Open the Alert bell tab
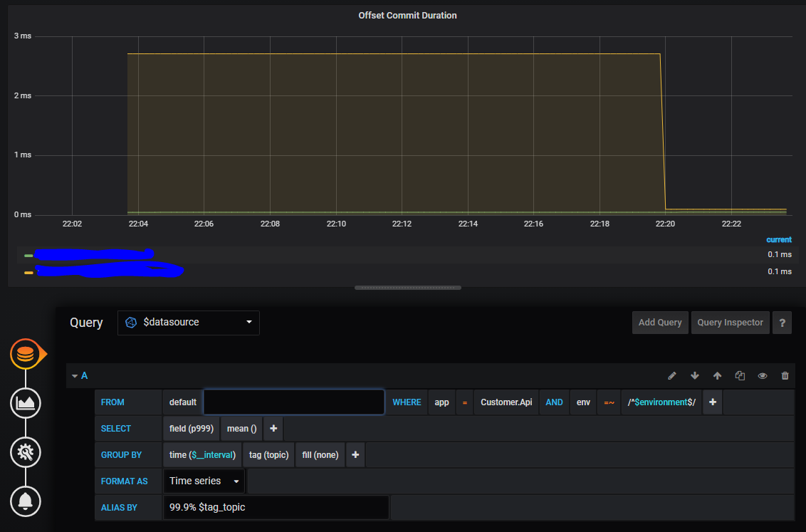 tap(26, 501)
